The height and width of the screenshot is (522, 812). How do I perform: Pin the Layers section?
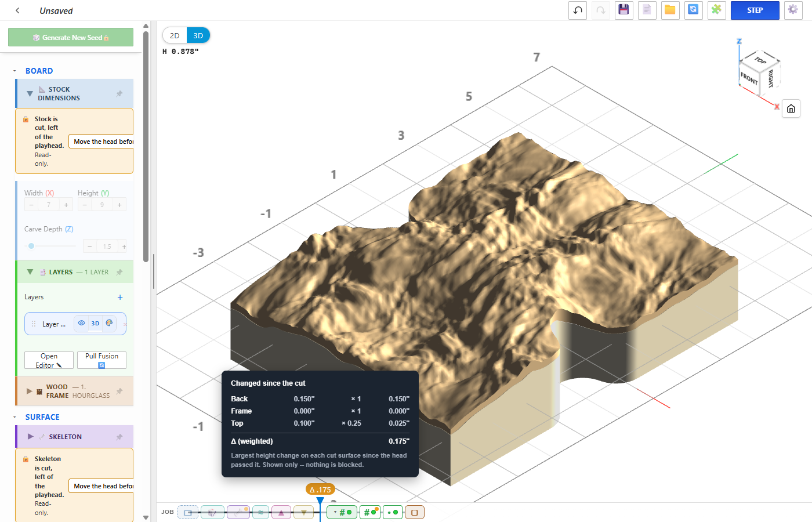coord(119,272)
